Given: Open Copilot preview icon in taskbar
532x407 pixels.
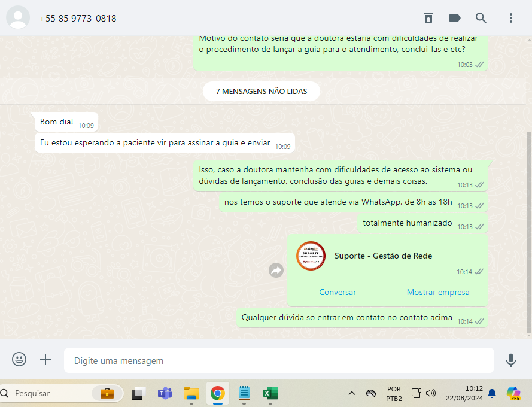Looking at the screenshot, I should pyautogui.click(x=513, y=393).
